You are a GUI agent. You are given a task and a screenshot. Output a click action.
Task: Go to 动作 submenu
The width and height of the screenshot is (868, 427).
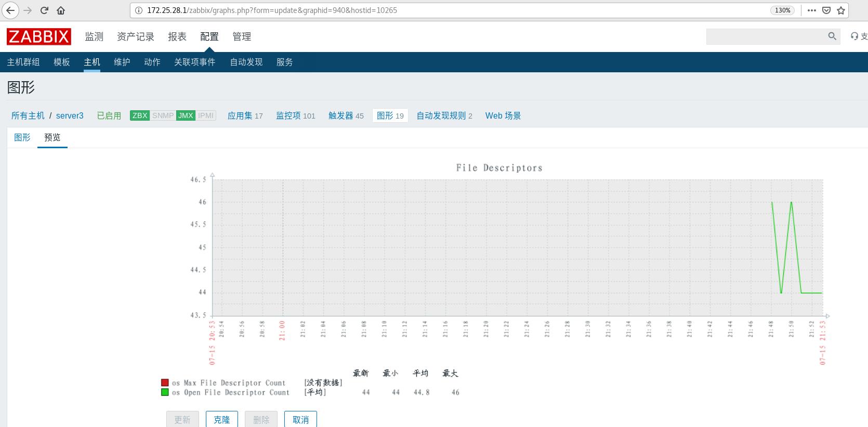coord(152,62)
